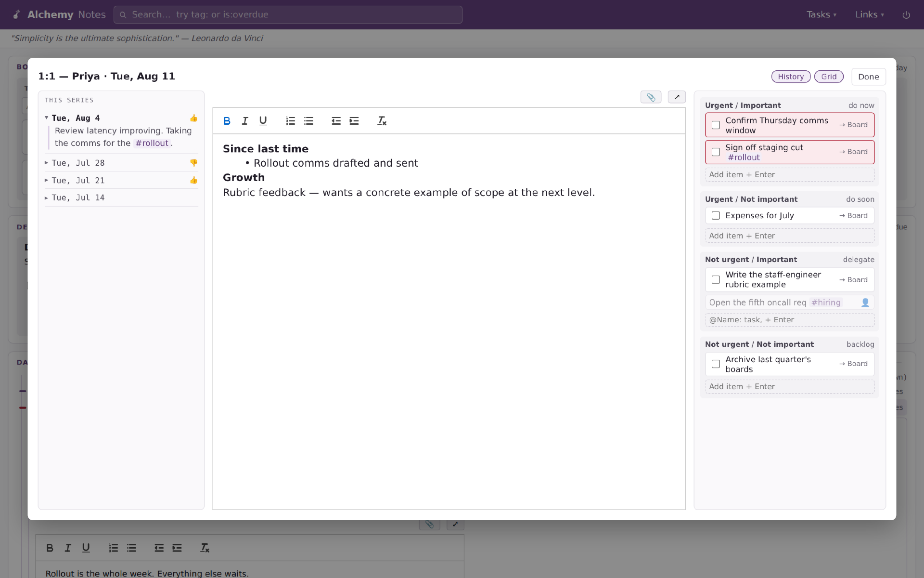
Task: Click Add item field under Urgent / Not important
Action: [x=789, y=236]
